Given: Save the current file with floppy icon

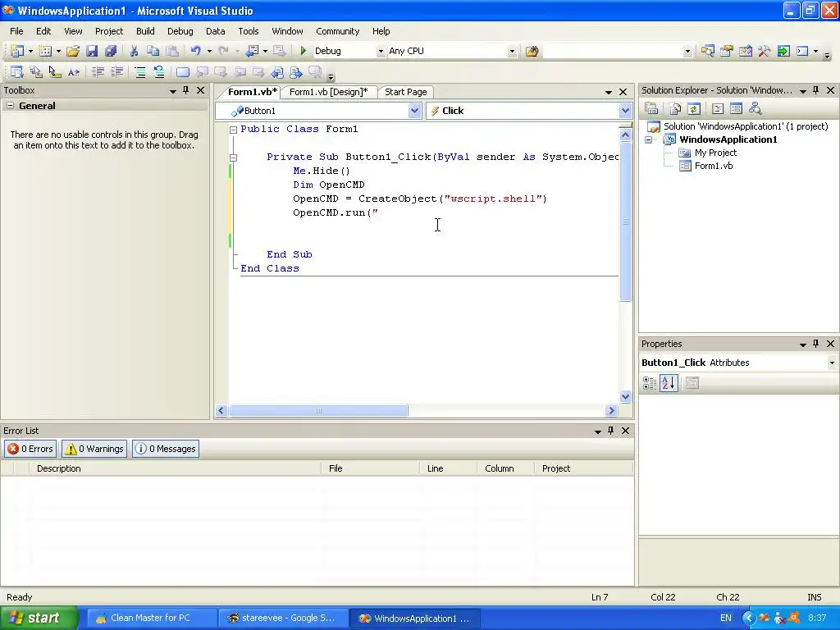Looking at the screenshot, I should pyautogui.click(x=92, y=51).
